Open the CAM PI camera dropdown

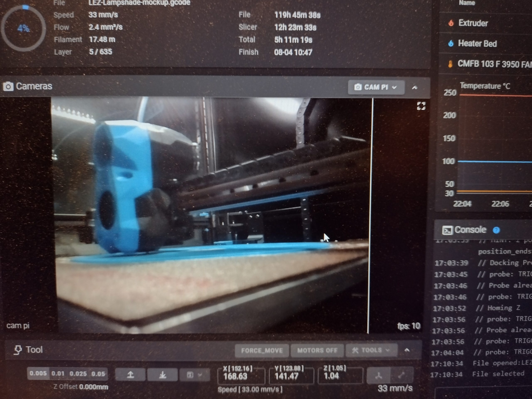(x=376, y=87)
